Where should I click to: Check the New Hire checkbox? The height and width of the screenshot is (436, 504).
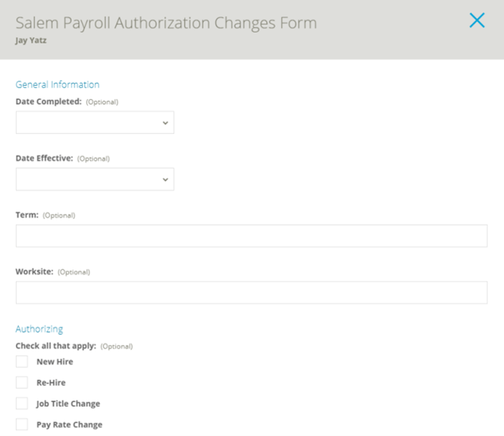[22, 361]
